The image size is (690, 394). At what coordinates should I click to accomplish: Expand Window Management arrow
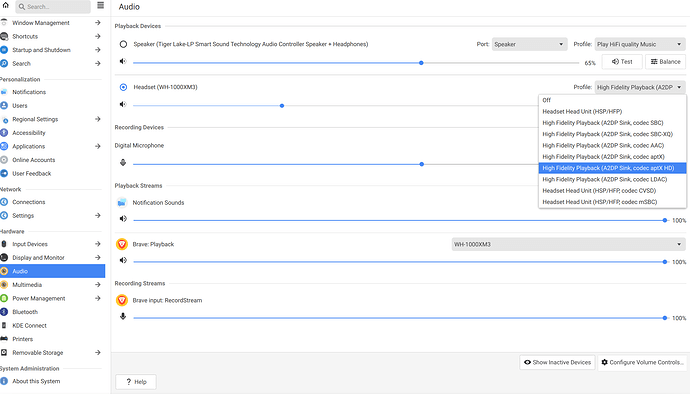tap(98, 22)
